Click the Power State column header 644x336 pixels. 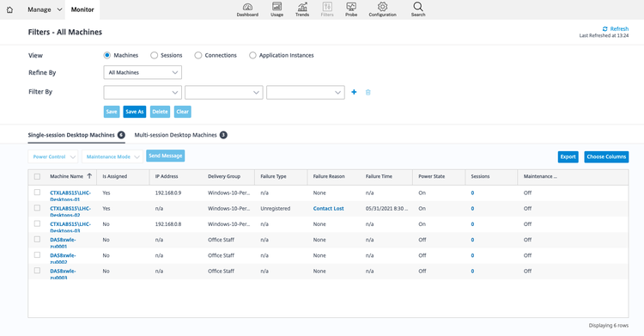pos(431,176)
